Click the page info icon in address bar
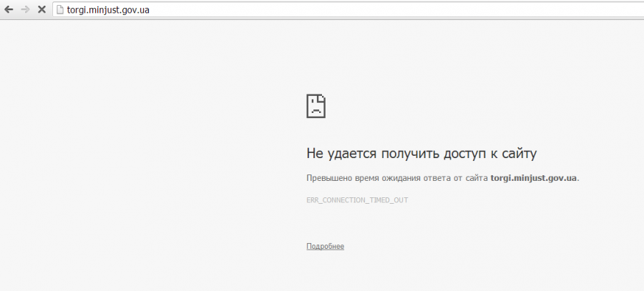This screenshot has height=291, width=644. click(x=59, y=10)
